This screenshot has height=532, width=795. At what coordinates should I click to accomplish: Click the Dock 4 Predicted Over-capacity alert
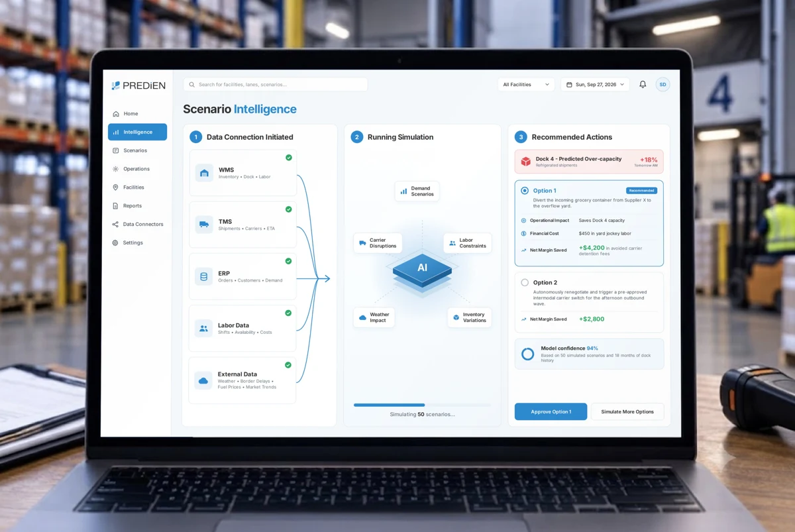589,162
